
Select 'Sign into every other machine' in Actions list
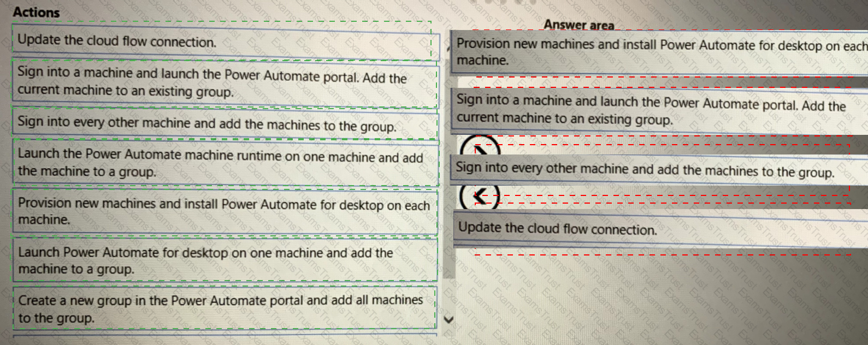pos(225,123)
